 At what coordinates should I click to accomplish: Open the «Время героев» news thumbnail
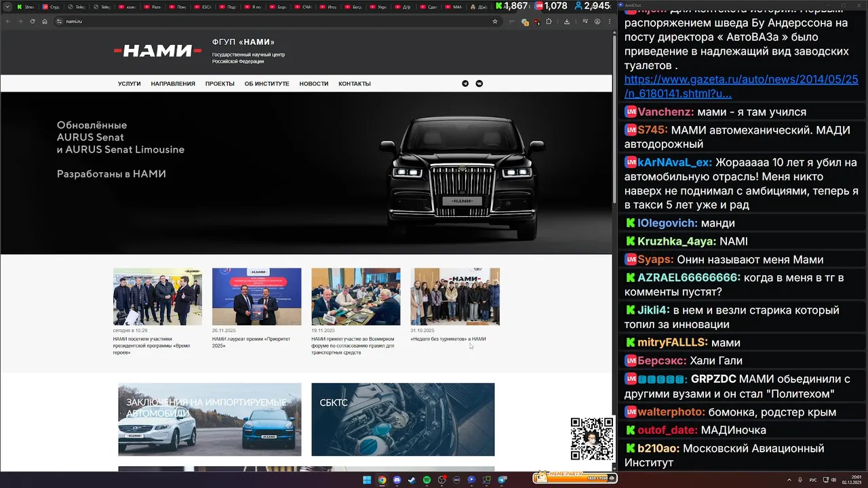point(157,297)
